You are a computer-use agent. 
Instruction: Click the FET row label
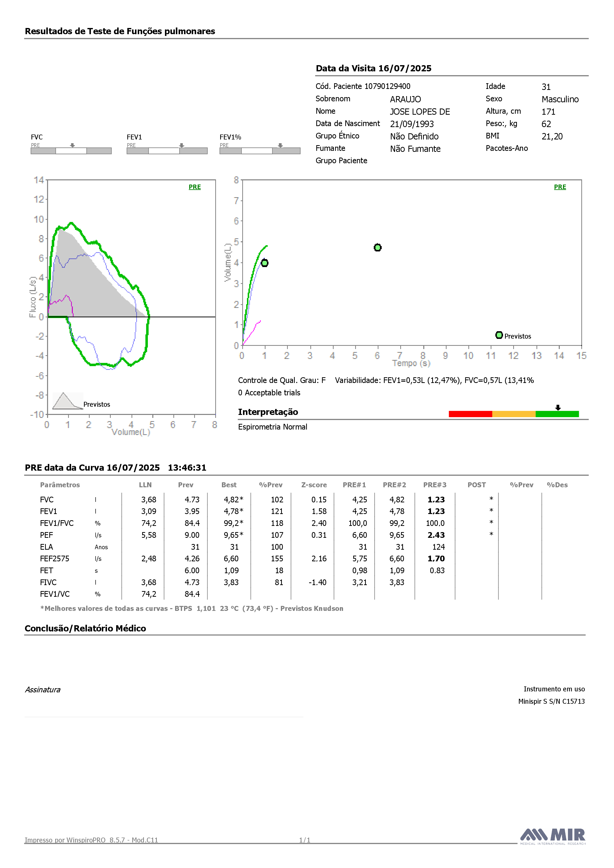tap(47, 570)
